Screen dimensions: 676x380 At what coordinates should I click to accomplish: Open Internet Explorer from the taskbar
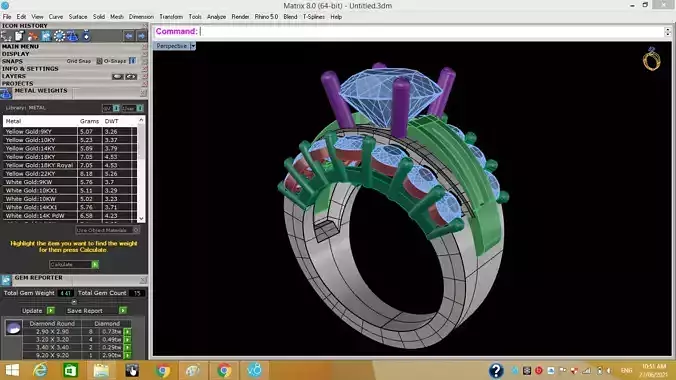(41, 371)
